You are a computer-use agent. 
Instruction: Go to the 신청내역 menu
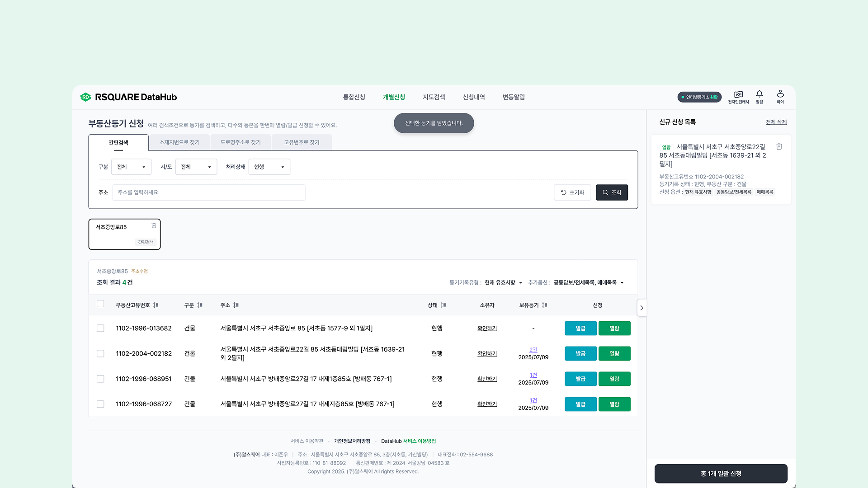pyautogui.click(x=473, y=97)
